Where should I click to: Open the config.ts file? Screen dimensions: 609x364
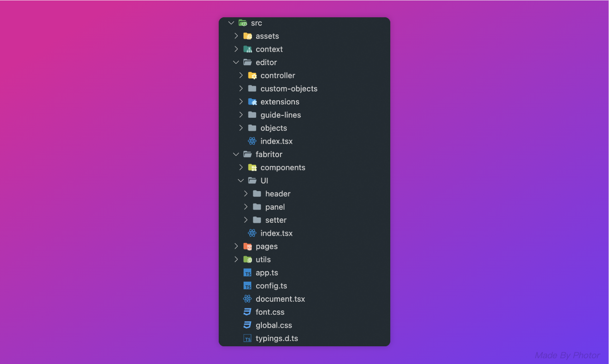coord(271,286)
